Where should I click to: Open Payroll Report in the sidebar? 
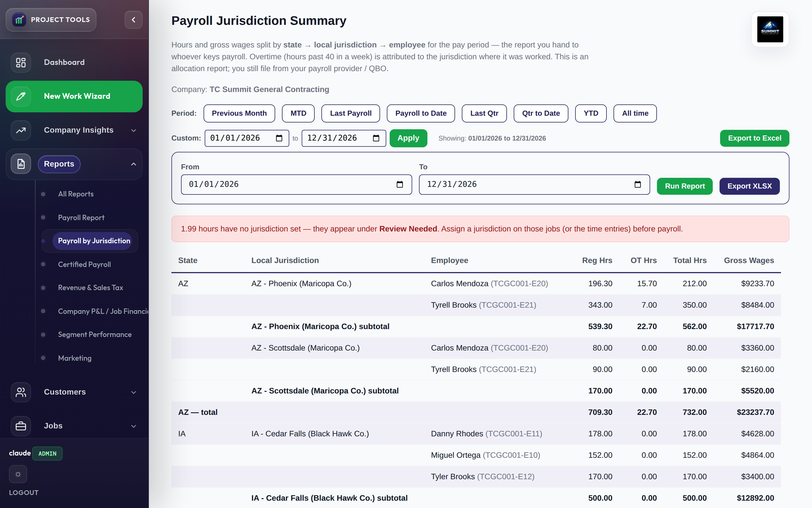81,217
